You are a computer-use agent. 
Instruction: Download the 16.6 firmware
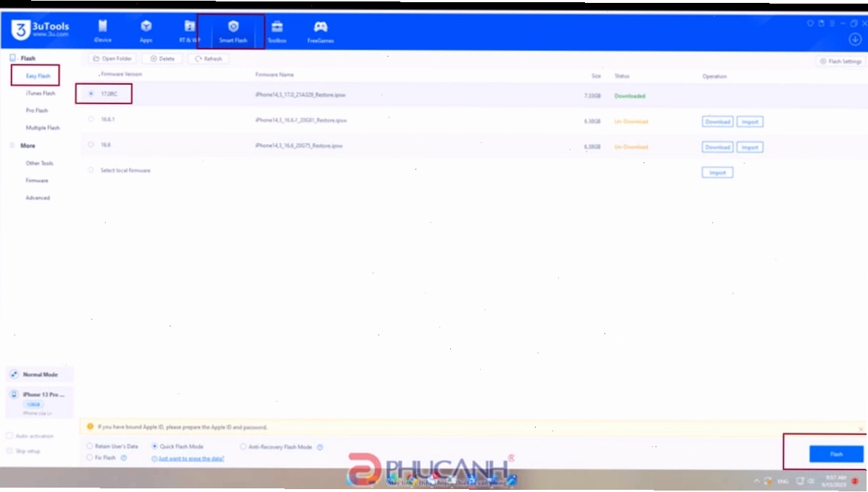tap(717, 147)
